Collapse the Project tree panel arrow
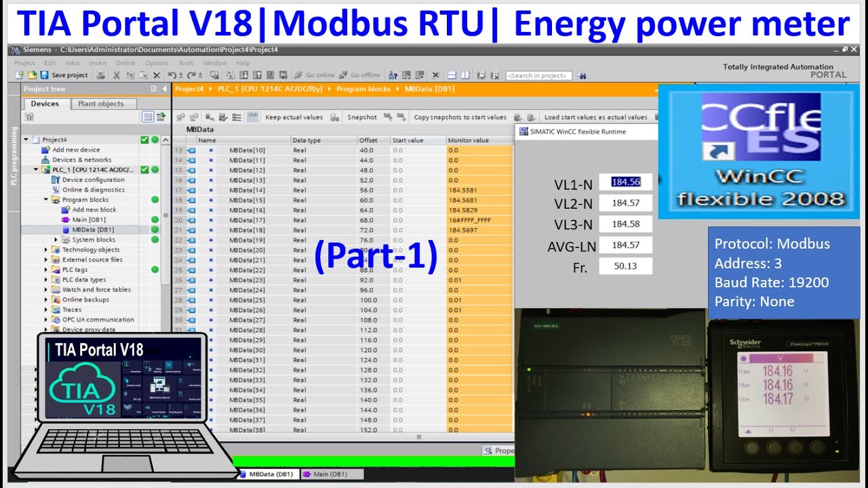 pyautogui.click(x=164, y=89)
